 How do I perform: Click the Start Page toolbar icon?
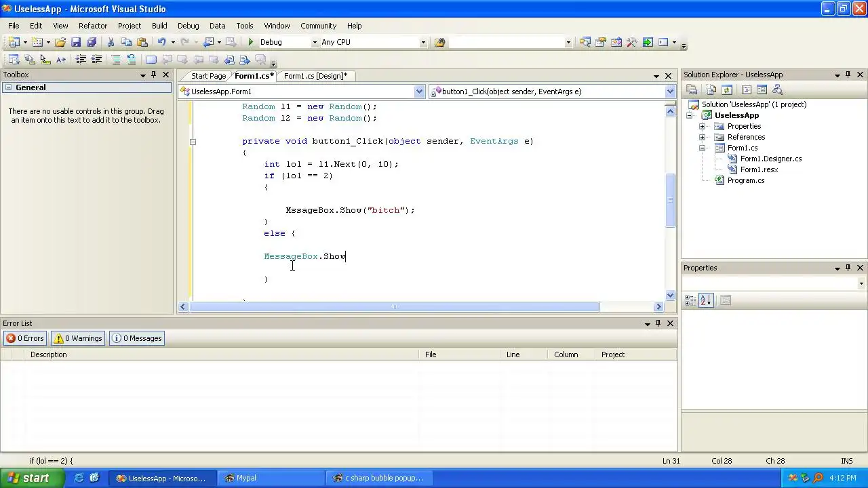pyautogui.click(x=647, y=42)
